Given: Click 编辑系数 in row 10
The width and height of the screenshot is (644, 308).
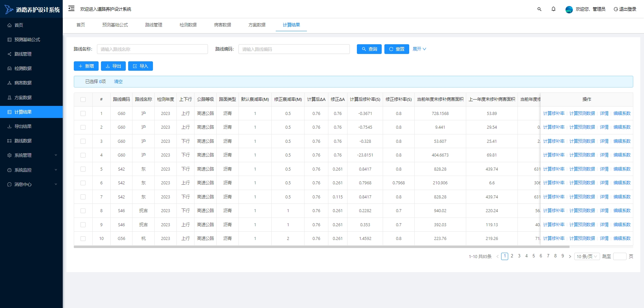Looking at the screenshot, I should [622, 239].
